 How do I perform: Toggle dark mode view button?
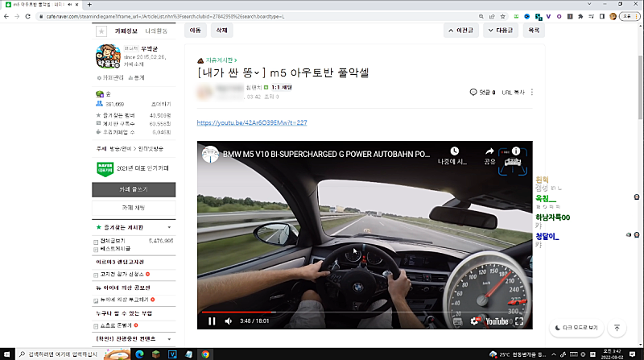pyautogui.click(x=576, y=328)
